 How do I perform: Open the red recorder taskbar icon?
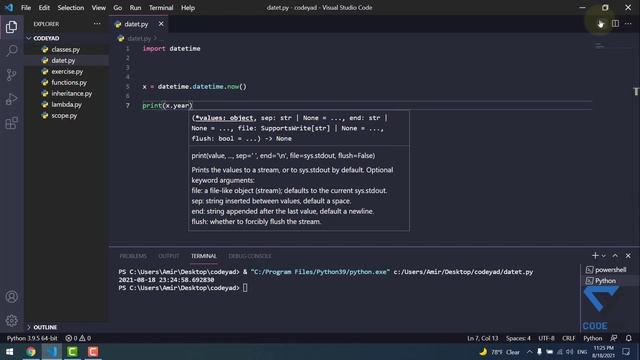(x=93, y=351)
